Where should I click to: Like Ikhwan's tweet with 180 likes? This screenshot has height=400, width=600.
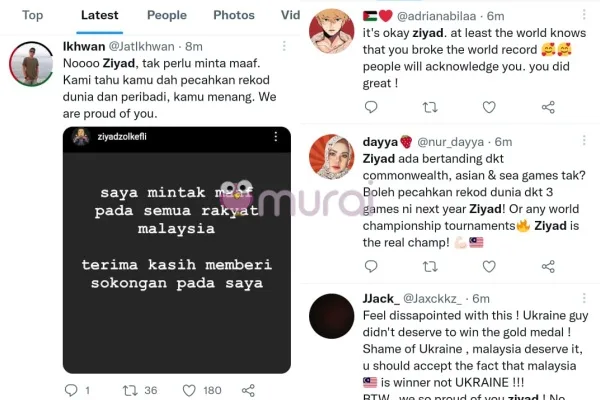coord(189,390)
